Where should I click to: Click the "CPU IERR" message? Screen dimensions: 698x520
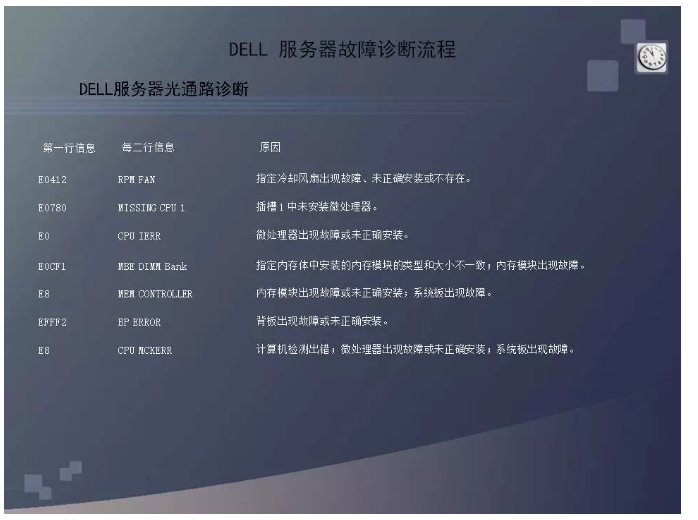139,236
